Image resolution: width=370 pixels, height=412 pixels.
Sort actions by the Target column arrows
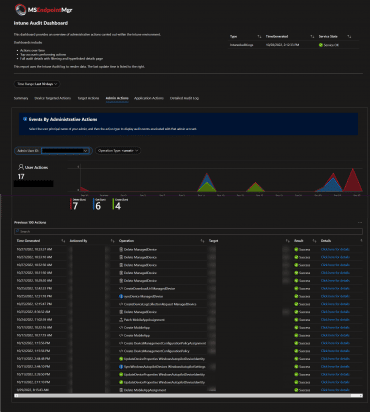[287, 241]
